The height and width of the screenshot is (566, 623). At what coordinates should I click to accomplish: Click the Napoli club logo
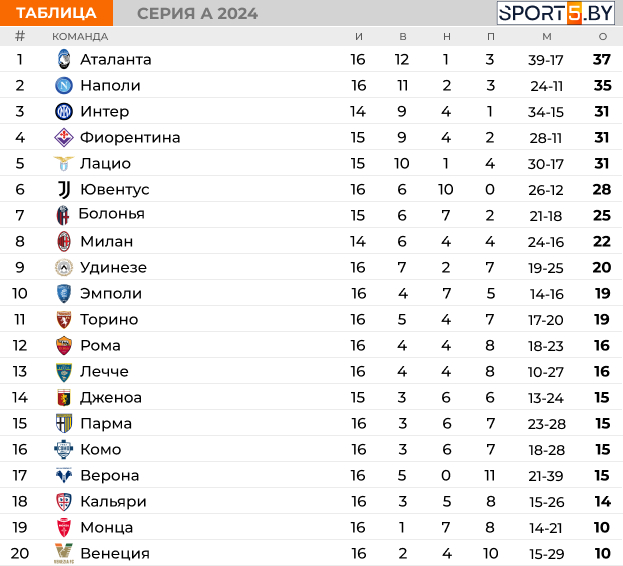[x=64, y=85]
